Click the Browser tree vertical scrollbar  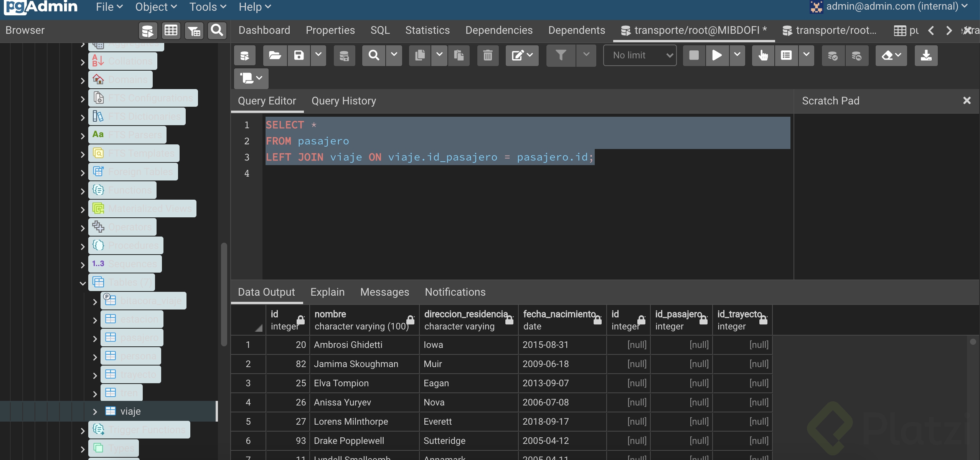pyautogui.click(x=224, y=295)
